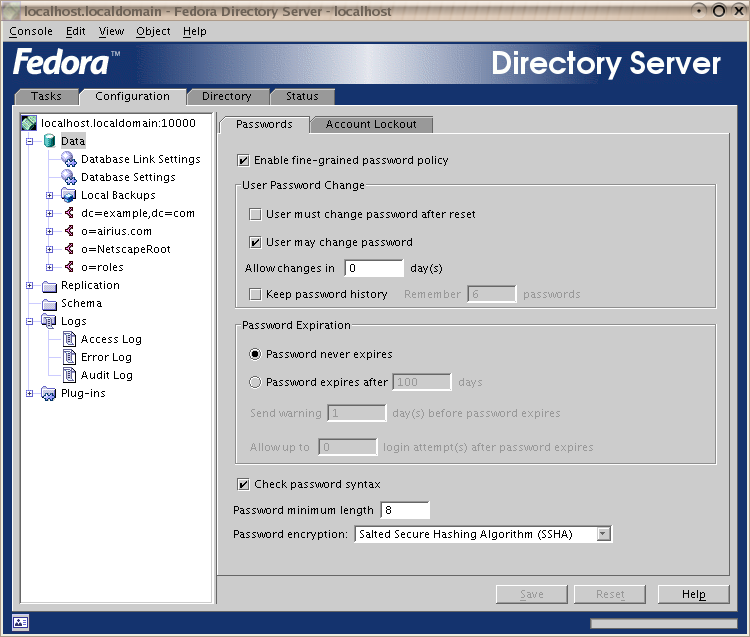Image resolution: width=750 pixels, height=637 pixels.
Task: Click the Local Backups icon
Action: pyautogui.click(x=69, y=195)
